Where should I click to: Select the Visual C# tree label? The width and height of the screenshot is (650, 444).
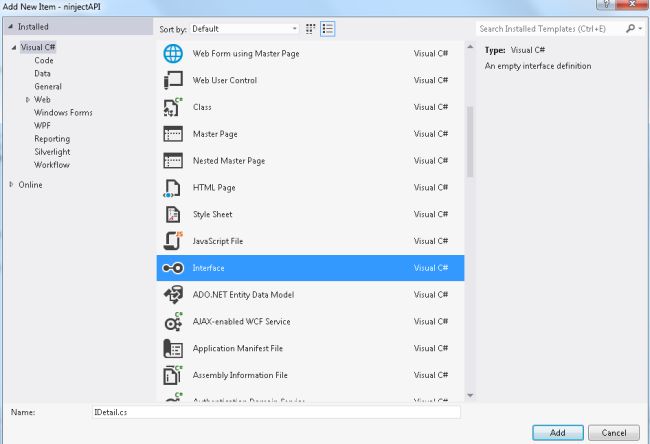pyautogui.click(x=38, y=47)
